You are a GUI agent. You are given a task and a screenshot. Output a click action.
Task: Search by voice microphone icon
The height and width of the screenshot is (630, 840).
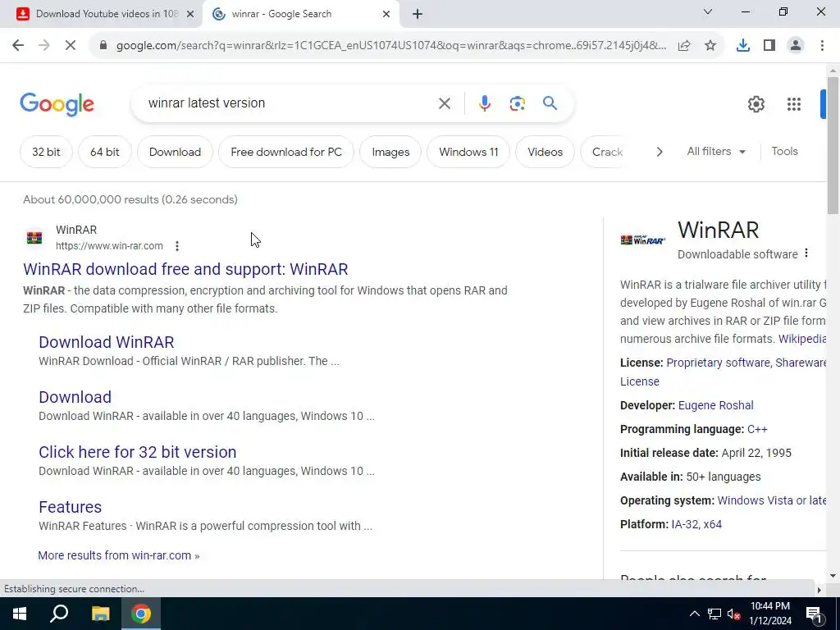[484, 103]
